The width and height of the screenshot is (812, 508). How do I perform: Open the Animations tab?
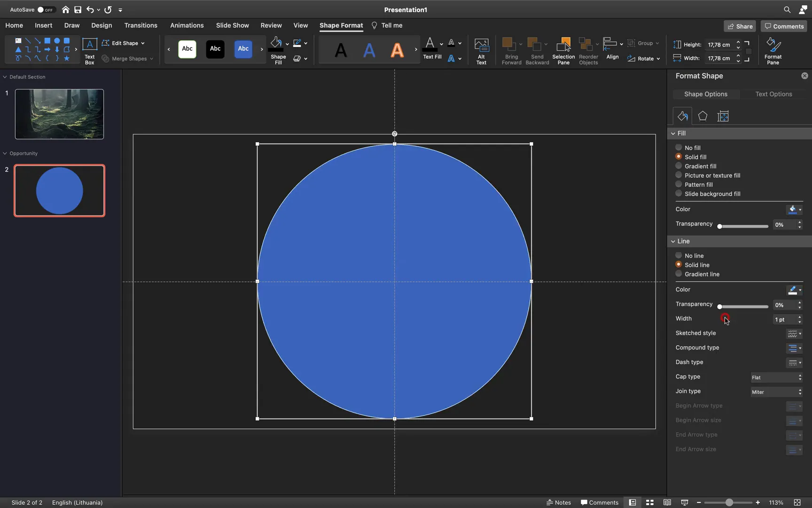[x=187, y=25]
